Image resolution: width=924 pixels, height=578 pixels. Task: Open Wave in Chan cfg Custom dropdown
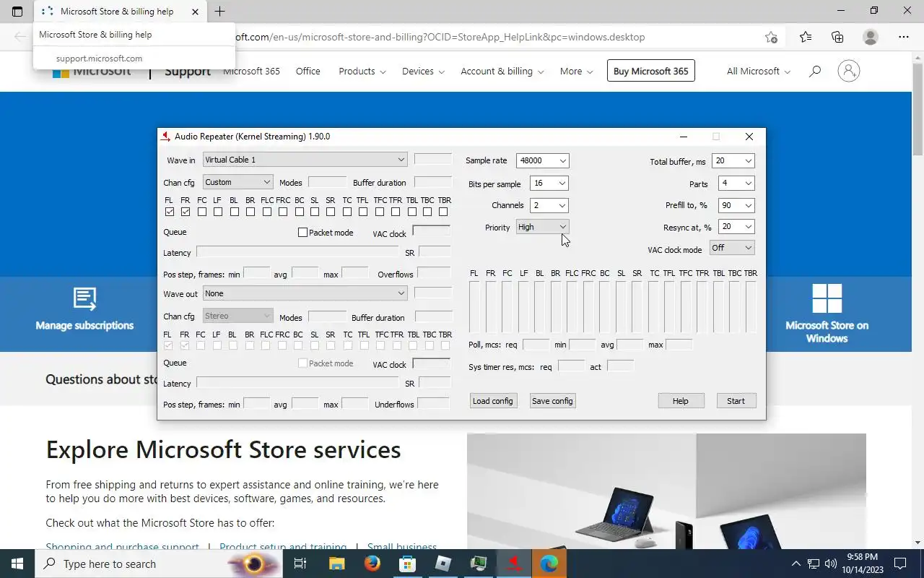[x=237, y=182]
